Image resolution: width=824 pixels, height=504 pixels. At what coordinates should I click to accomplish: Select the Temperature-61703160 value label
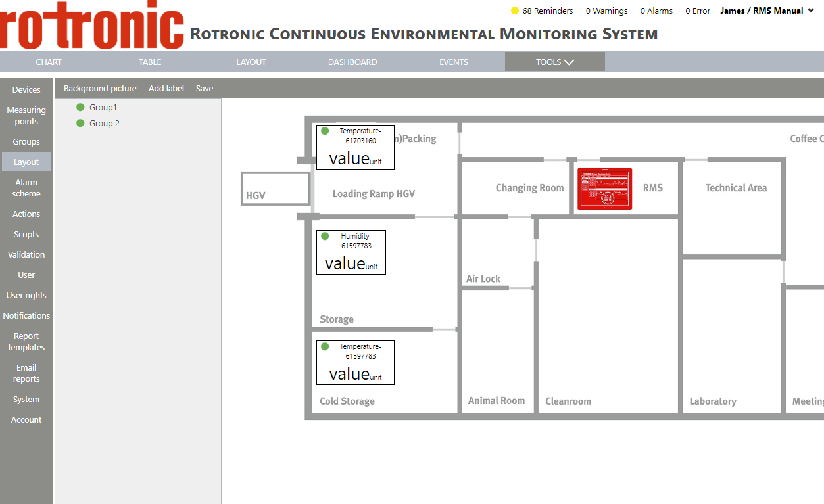[x=355, y=147]
